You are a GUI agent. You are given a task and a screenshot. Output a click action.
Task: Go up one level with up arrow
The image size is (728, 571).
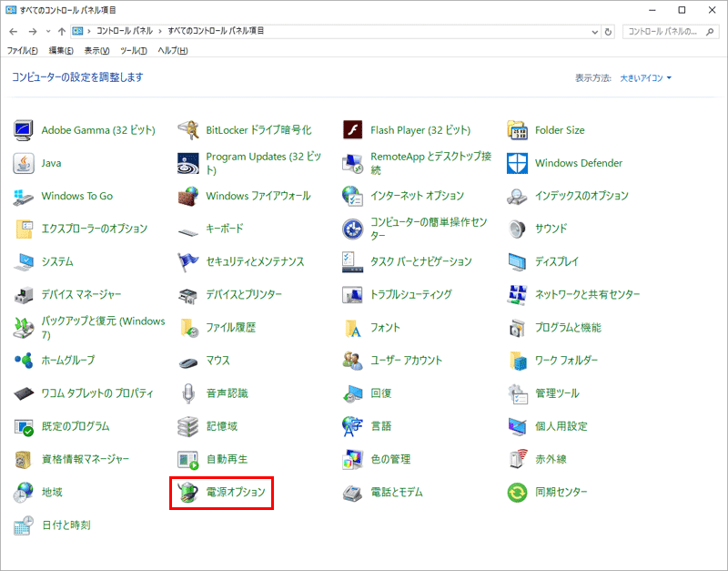[62, 32]
